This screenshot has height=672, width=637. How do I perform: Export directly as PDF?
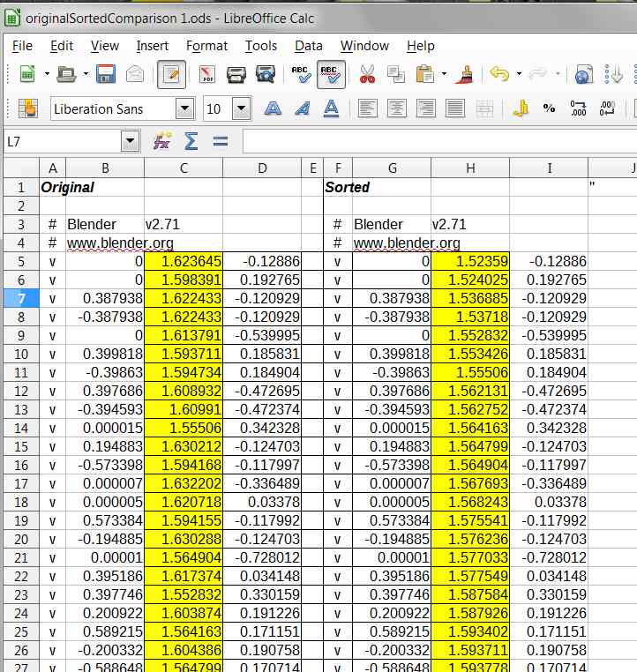coord(207,75)
